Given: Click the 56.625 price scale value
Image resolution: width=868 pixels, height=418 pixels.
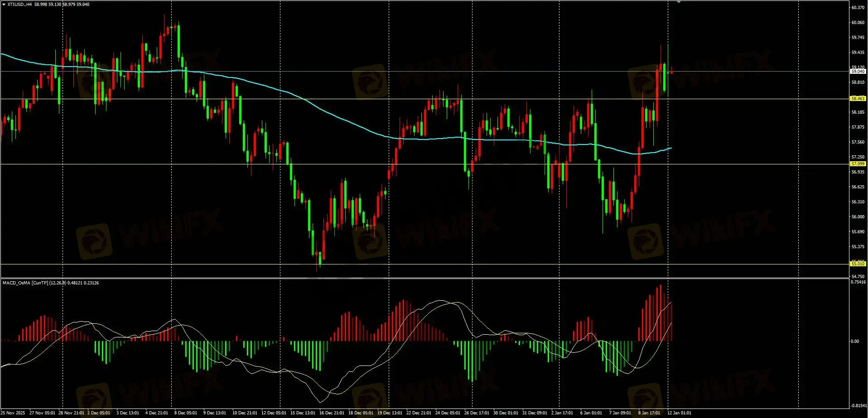Looking at the screenshot, I should [858, 187].
